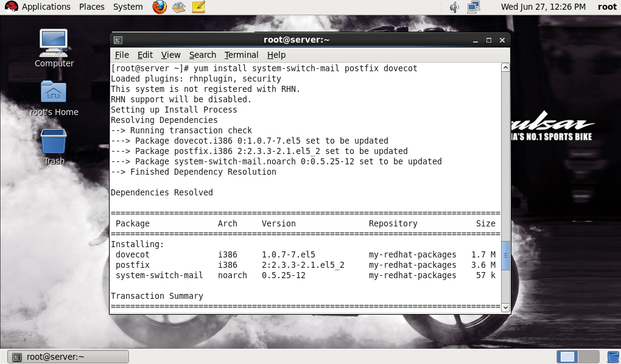The height and width of the screenshot is (364, 621).
Task: Click the 'Package' column header
Action: pyautogui.click(x=133, y=223)
